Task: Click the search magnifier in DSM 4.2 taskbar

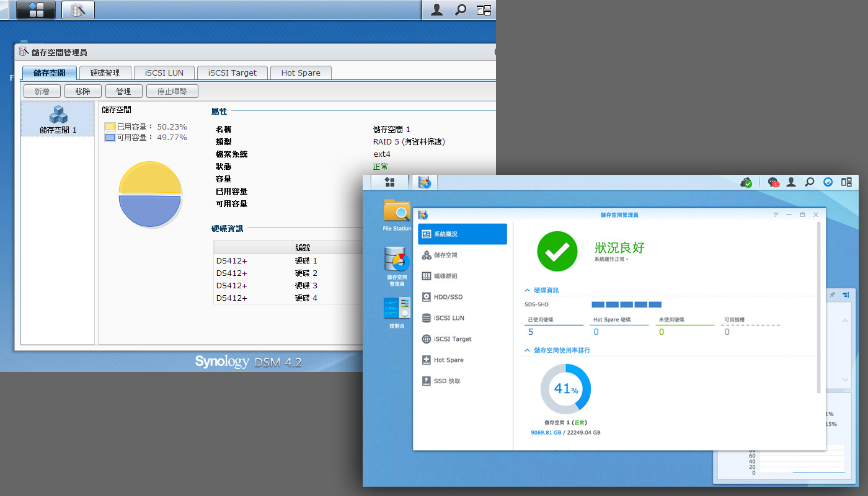Action: click(x=461, y=10)
